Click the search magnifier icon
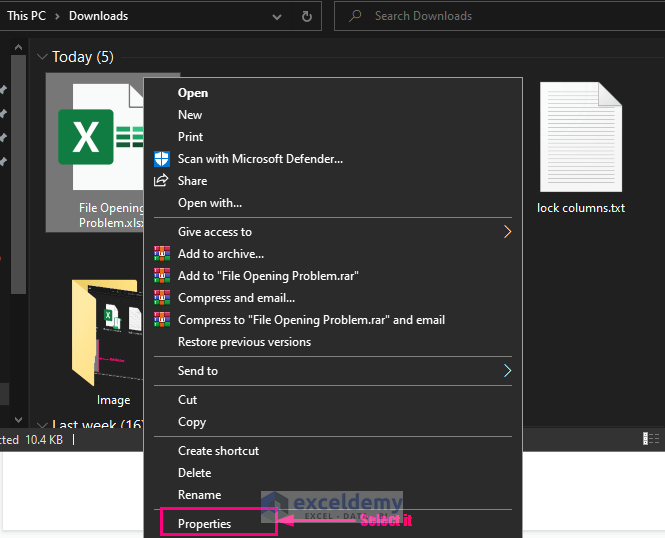The image size is (665, 538). click(355, 16)
